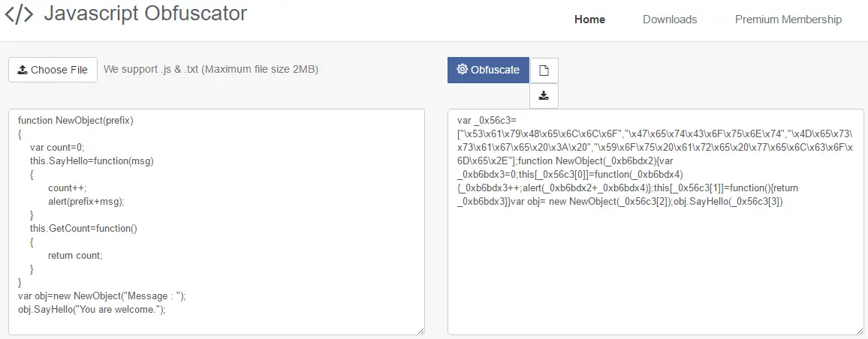The image size is (868, 339).
Task: Download the obfuscated output via download icon
Action: pyautogui.click(x=544, y=95)
